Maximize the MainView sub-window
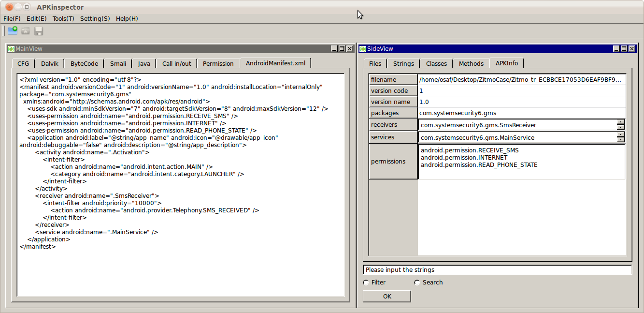The width and height of the screenshot is (644, 313). click(342, 49)
